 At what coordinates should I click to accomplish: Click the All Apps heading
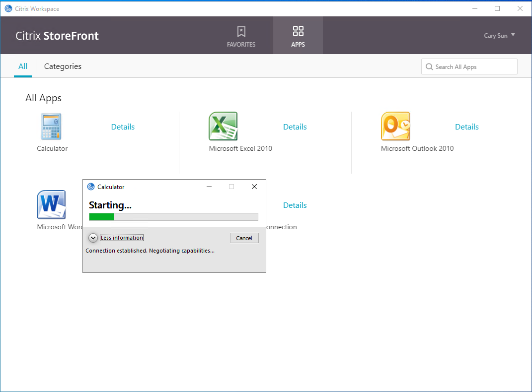(x=43, y=98)
